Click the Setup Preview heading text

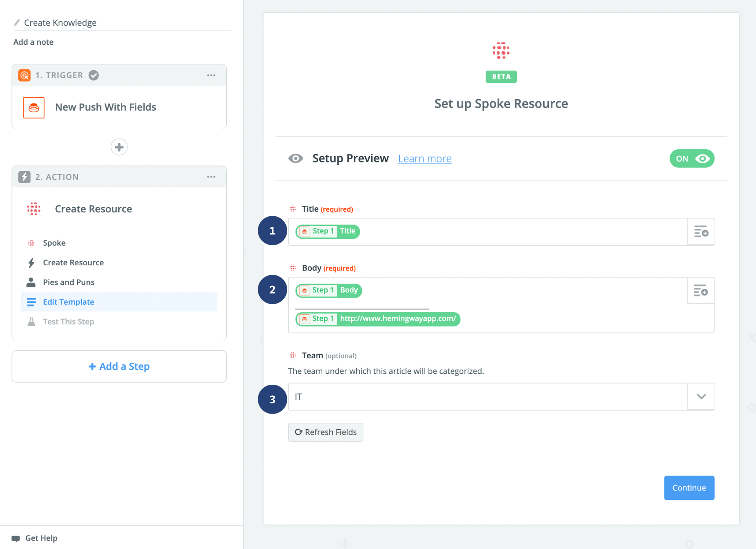pos(350,158)
